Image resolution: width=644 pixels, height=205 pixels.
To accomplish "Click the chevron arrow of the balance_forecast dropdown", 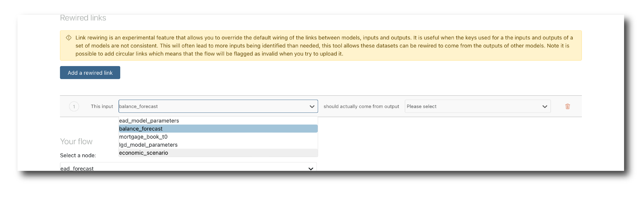I will click(x=312, y=106).
